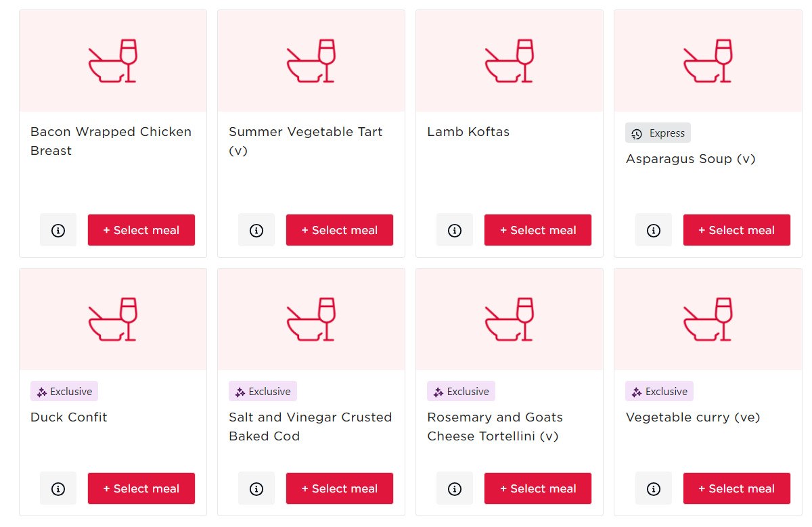Viewport: 812px width, 527px height.
Task: Show Duck Confit meal details icon
Action: [x=58, y=488]
